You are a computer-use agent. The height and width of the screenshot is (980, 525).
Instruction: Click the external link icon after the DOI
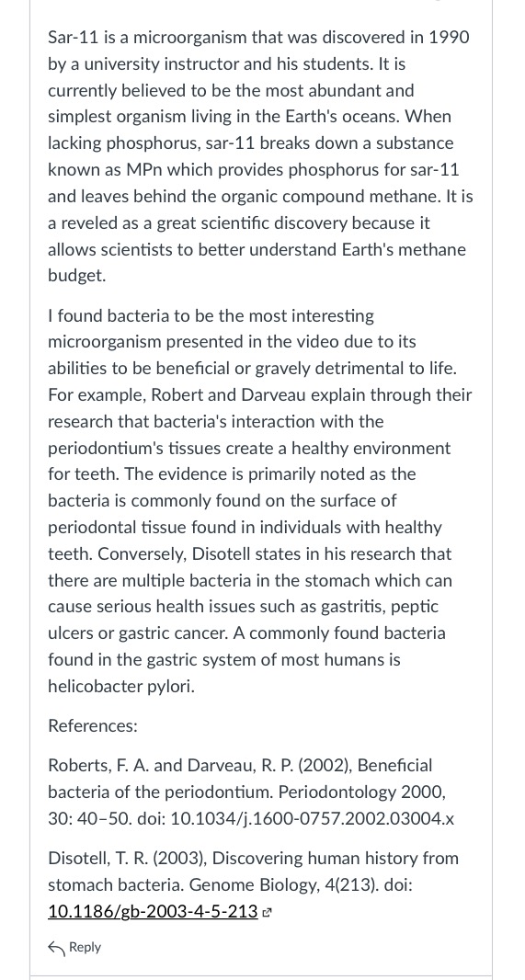tap(267, 913)
